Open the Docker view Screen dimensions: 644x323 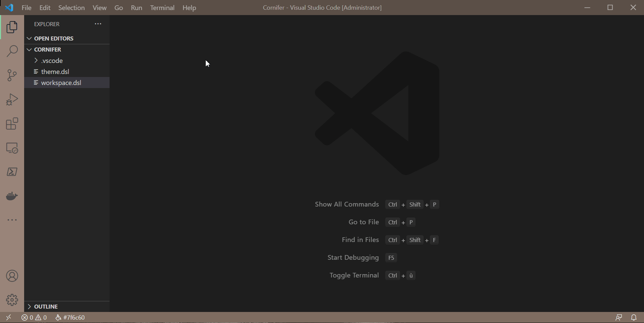(12, 196)
